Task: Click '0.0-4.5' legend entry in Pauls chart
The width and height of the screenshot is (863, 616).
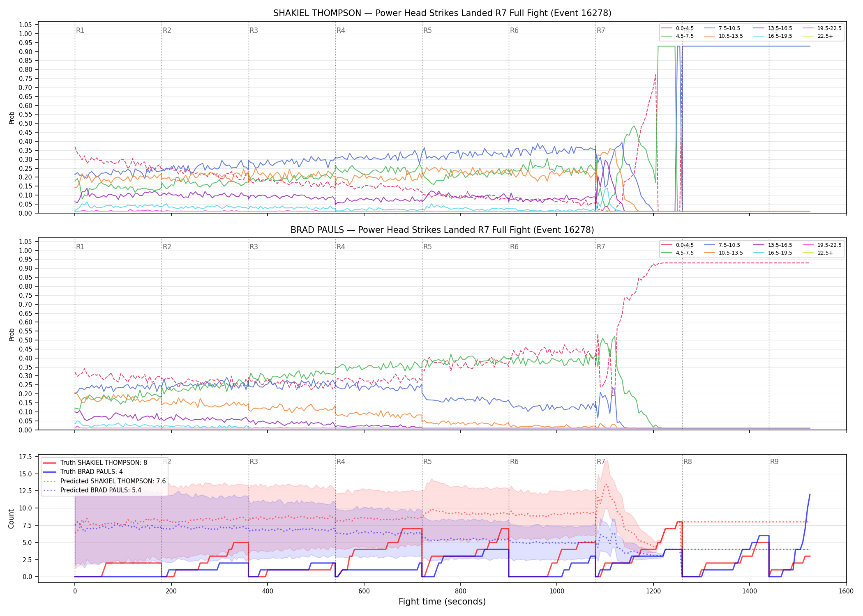Action: point(678,245)
